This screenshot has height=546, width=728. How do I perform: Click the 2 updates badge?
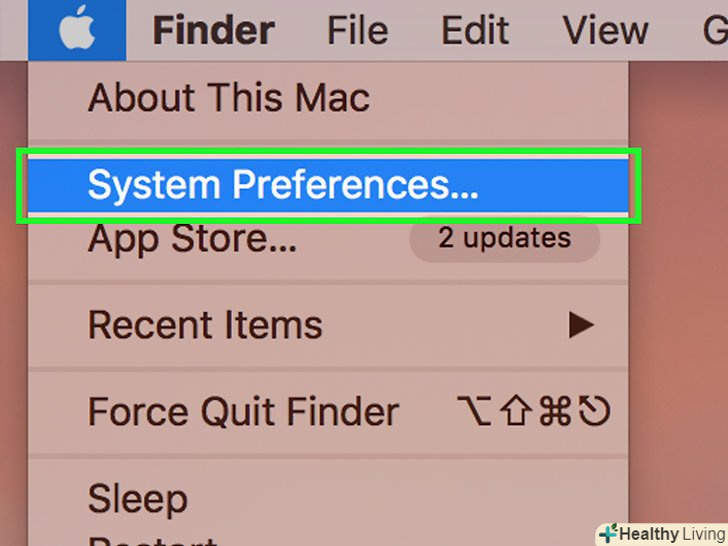(x=505, y=239)
